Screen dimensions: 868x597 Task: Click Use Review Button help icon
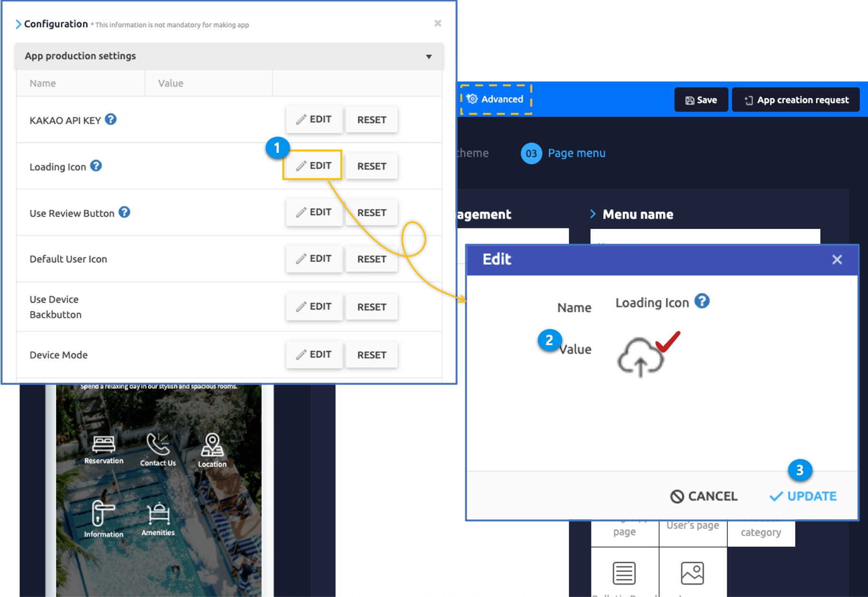click(124, 212)
